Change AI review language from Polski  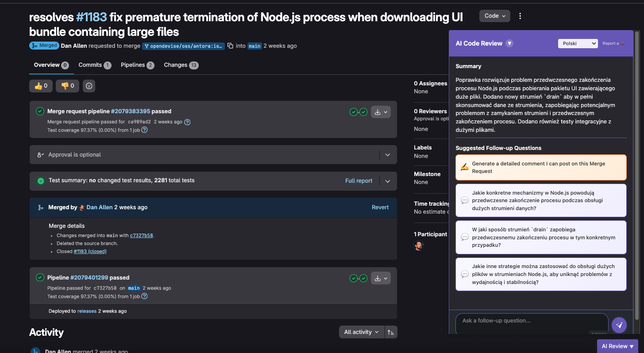point(578,43)
